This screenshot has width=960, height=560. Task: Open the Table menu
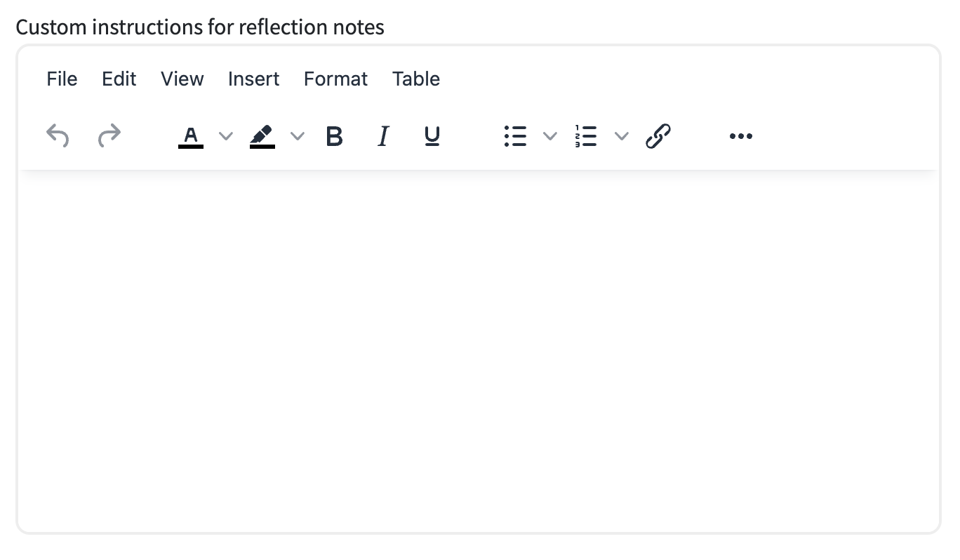pos(416,79)
